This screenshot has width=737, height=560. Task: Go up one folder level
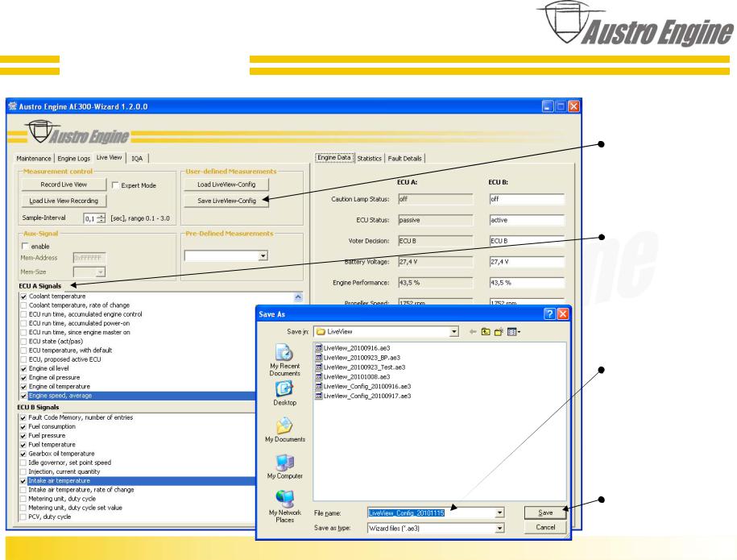click(x=486, y=332)
